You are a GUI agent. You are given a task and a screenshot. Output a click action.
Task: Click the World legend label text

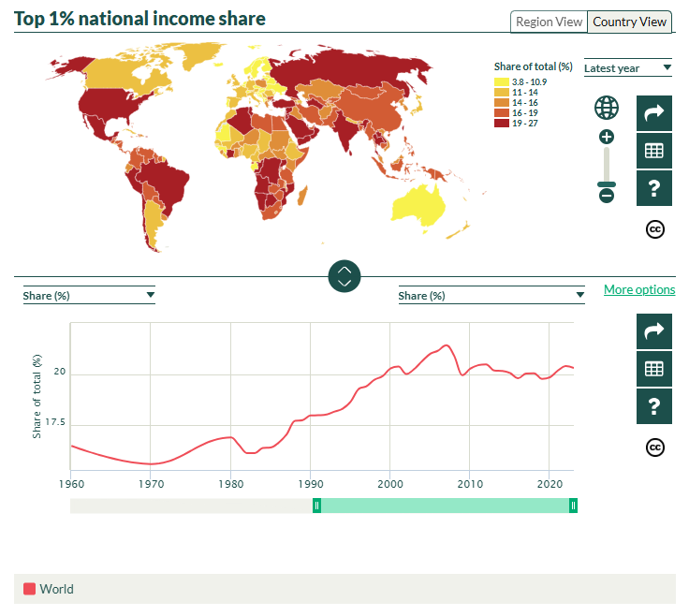pyautogui.click(x=57, y=589)
